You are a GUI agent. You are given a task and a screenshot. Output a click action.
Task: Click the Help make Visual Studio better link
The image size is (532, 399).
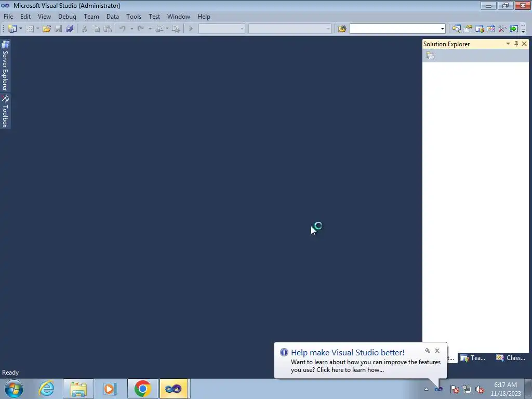tap(348, 352)
